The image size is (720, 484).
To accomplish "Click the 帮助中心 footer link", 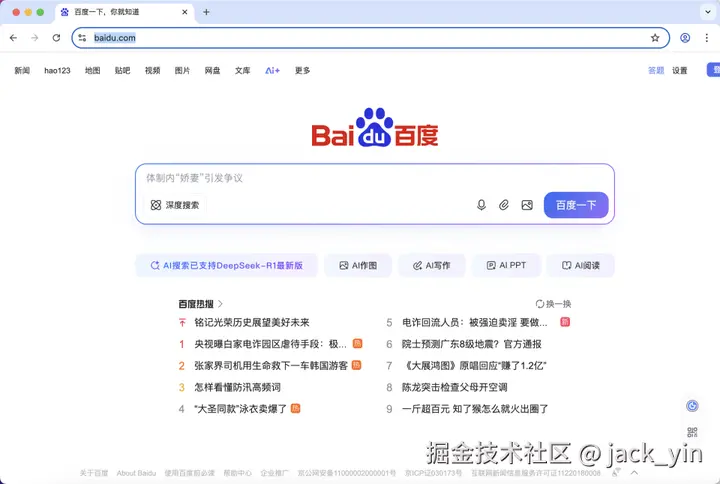I will pyautogui.click(x=237, y=473).
